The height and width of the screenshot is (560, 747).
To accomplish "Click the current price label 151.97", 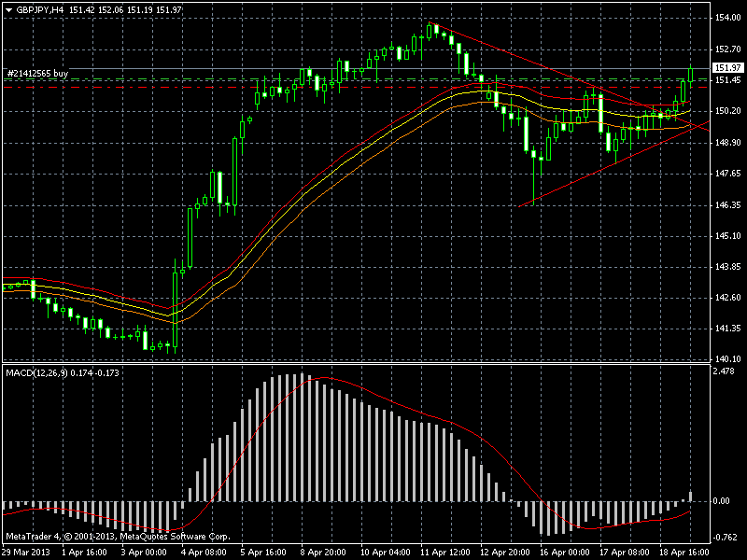I will pyautogui.click(x=728, y=68).
